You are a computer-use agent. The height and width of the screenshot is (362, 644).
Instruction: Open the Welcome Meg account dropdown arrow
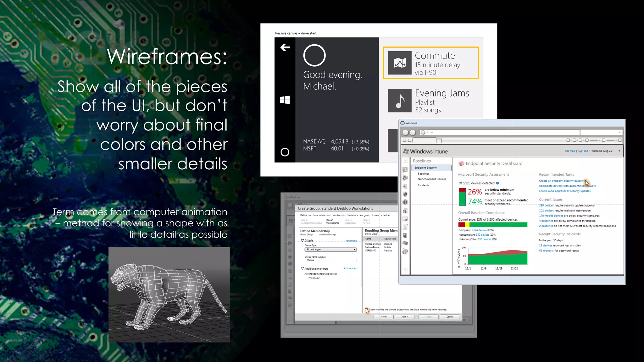coord(619,151)
